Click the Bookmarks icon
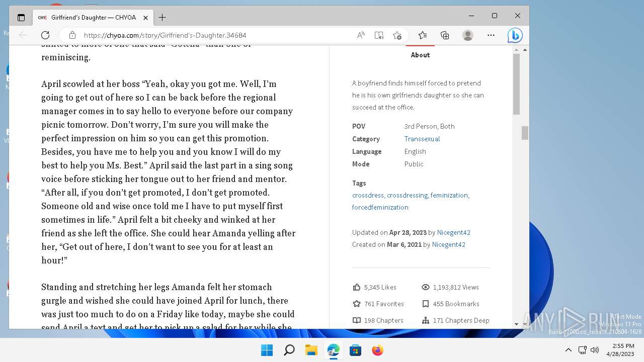Viewport: 644px width, 362px height. (426, 304)
